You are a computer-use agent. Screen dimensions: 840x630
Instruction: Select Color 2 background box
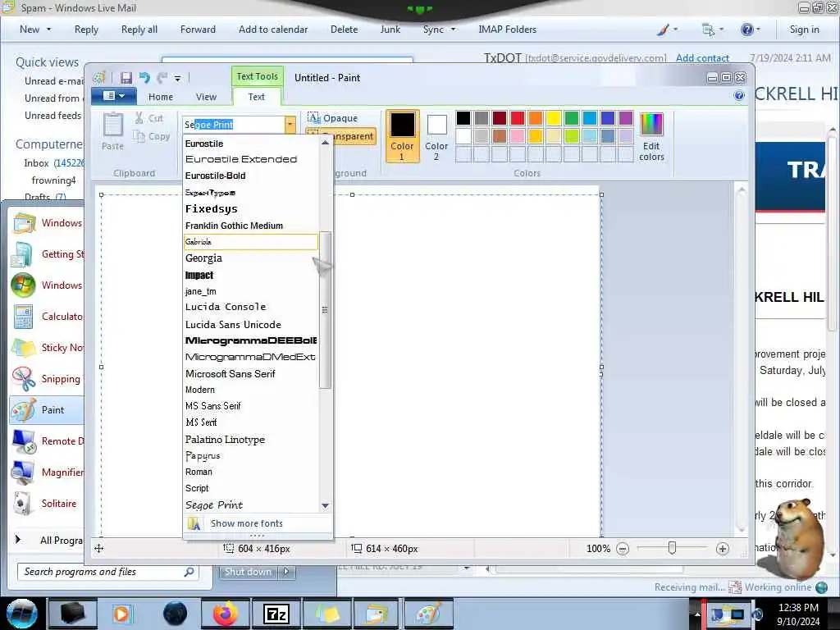436,136
